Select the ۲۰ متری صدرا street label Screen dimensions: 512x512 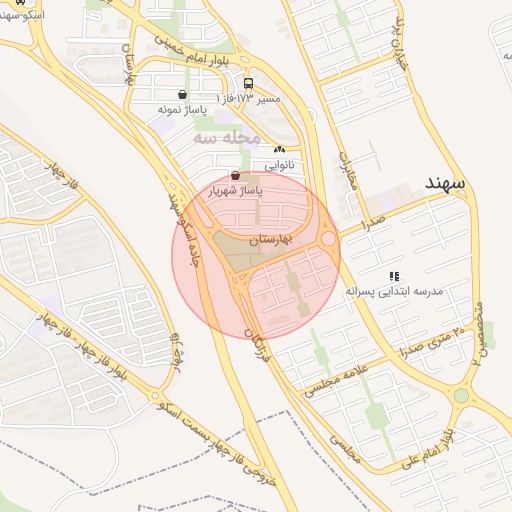[433, 343]
